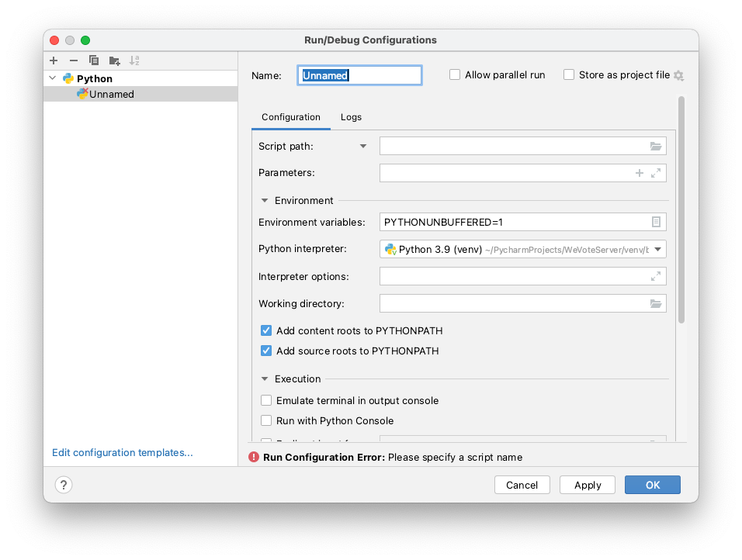Copy the selected configuration

[x=94, y=60]
